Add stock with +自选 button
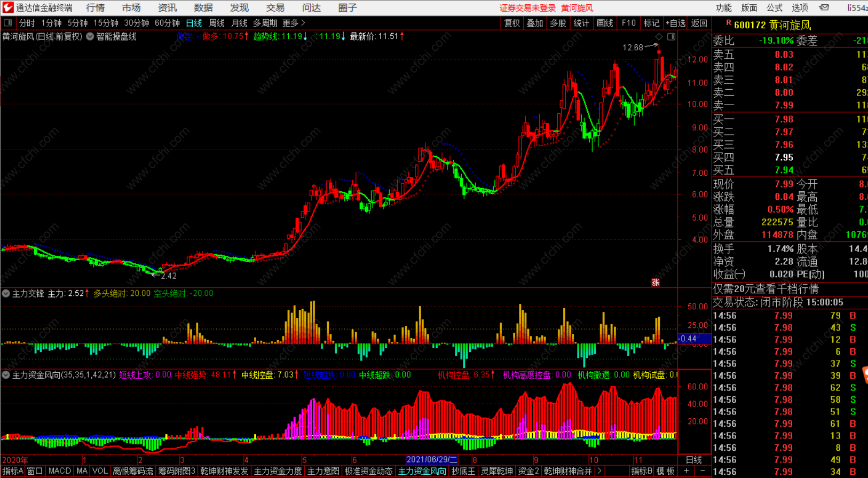This screenshot has width=868, height=478. tap(675, 23)
